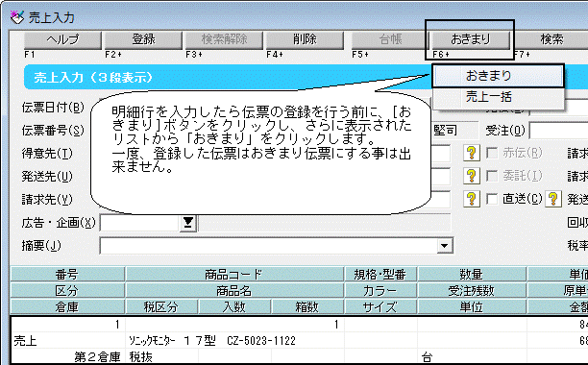The height and width of the screenshot is (365, 588).
Task: Click the 入数 column header
Action: (x=234, y=307)
